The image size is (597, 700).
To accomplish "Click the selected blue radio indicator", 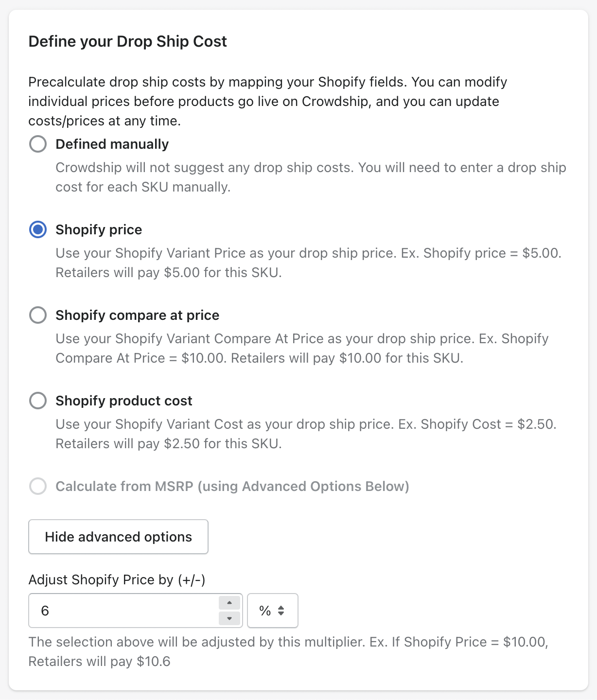I will [x=38, y=229].
